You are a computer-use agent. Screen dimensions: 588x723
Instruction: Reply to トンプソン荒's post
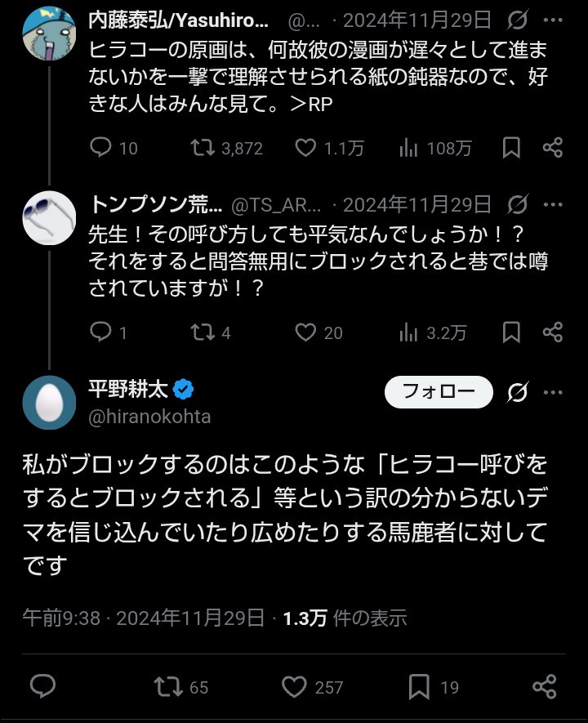click(x=100, y=332)
